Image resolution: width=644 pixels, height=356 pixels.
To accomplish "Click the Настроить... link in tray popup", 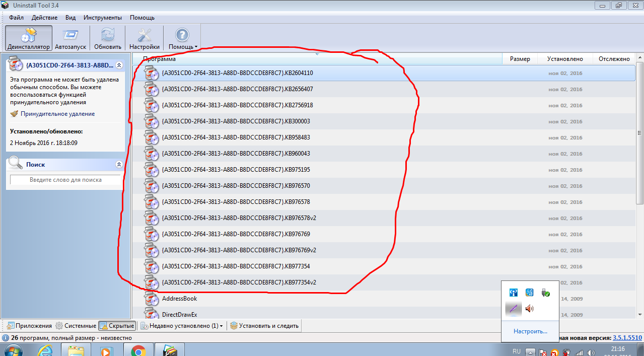I will 530,331.
